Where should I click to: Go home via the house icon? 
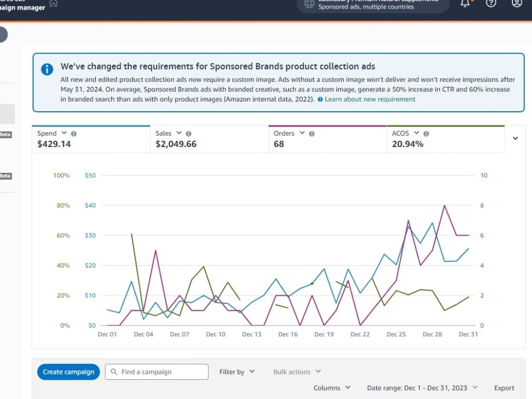pyautogui.click(x=53, y=3)
